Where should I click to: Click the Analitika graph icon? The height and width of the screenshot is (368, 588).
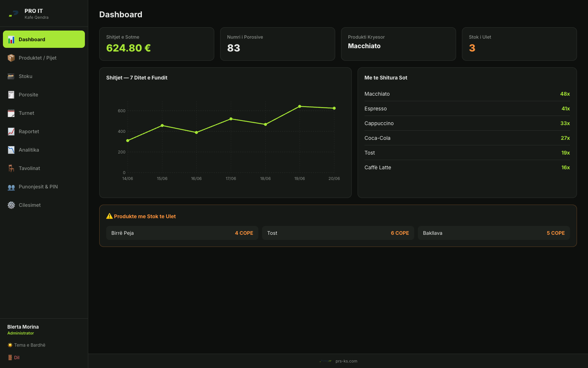coord(11,150)
